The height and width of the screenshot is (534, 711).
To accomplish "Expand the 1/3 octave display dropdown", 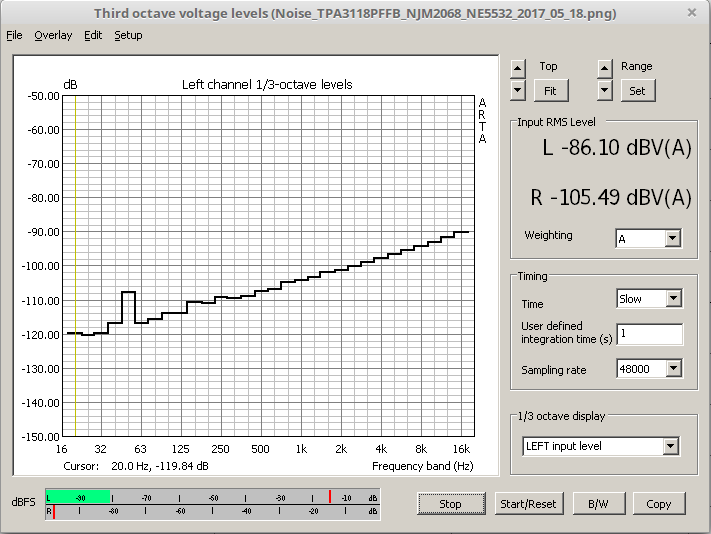I will click(x=670, y=446).
